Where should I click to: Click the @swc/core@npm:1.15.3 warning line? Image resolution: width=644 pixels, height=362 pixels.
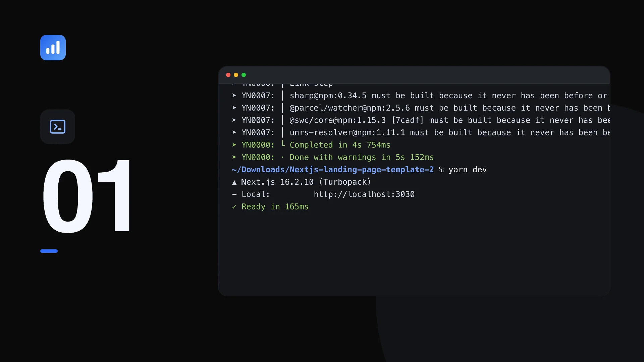coord(421,120)
